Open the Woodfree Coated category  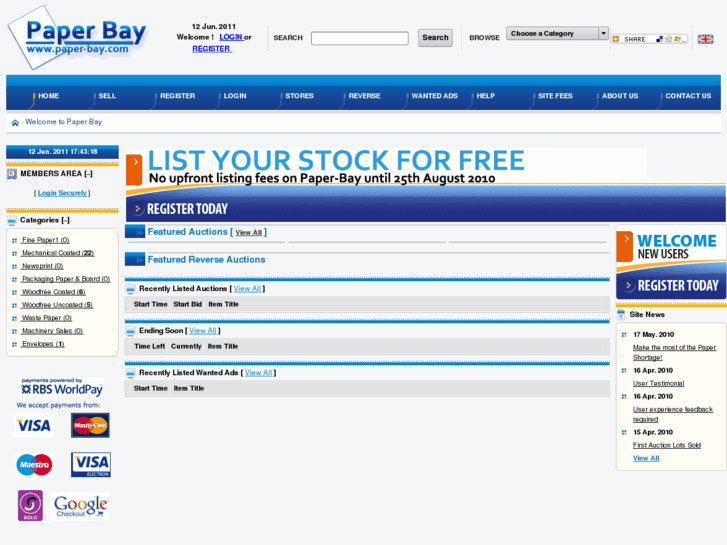click(53, 292)
